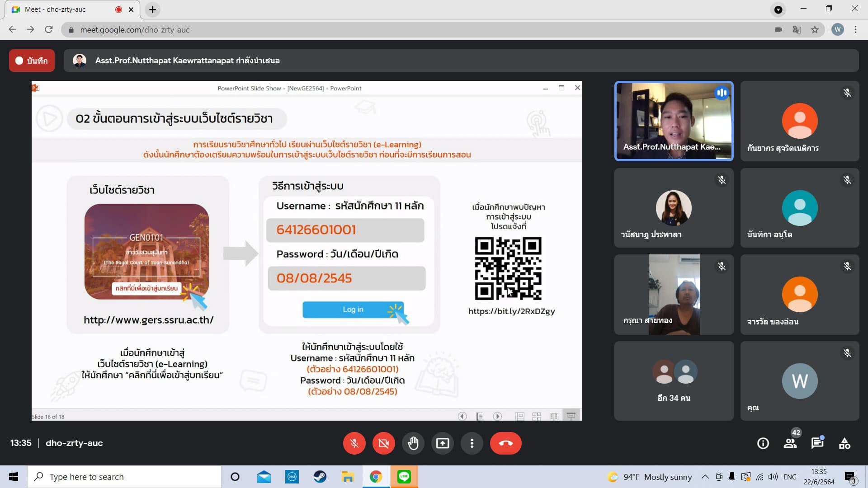
Task: Raise hand in the meeting
Action: click(x=413, y=443)
